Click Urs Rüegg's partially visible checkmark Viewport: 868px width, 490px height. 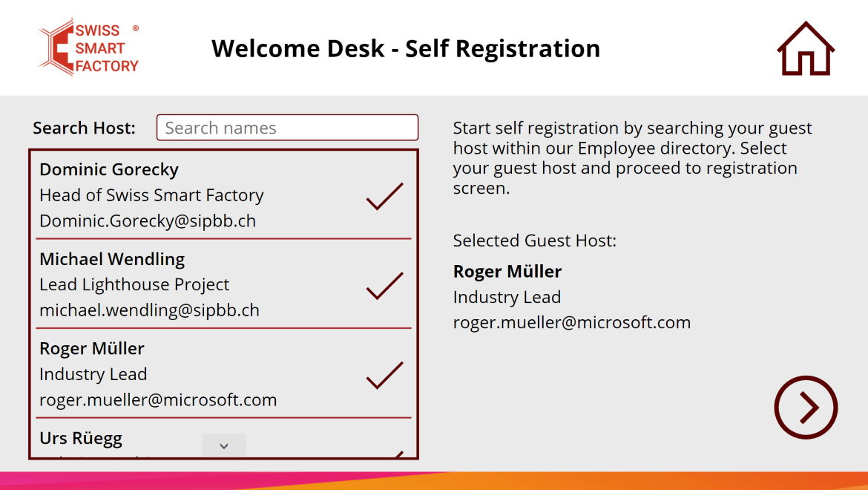click(398, 454)
